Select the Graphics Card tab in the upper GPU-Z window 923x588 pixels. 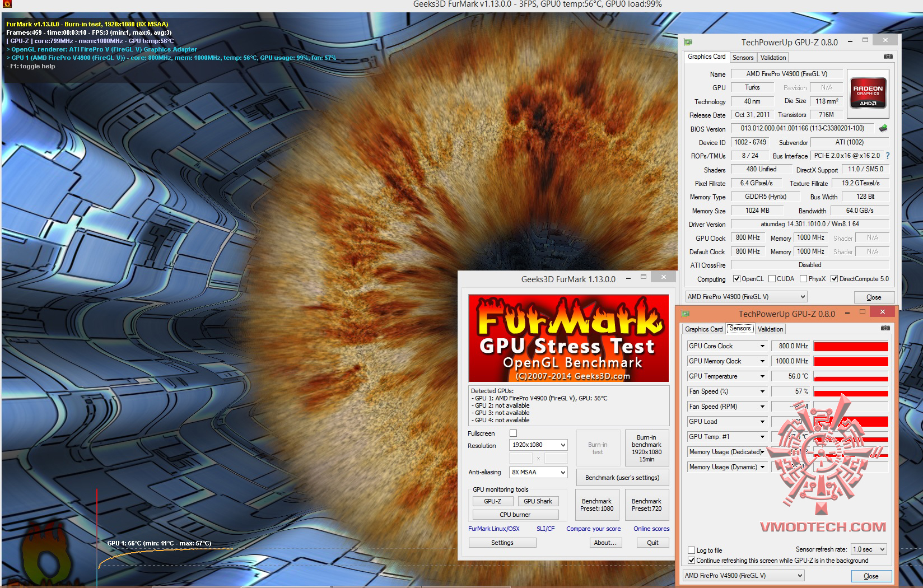[x=706, y=57]
